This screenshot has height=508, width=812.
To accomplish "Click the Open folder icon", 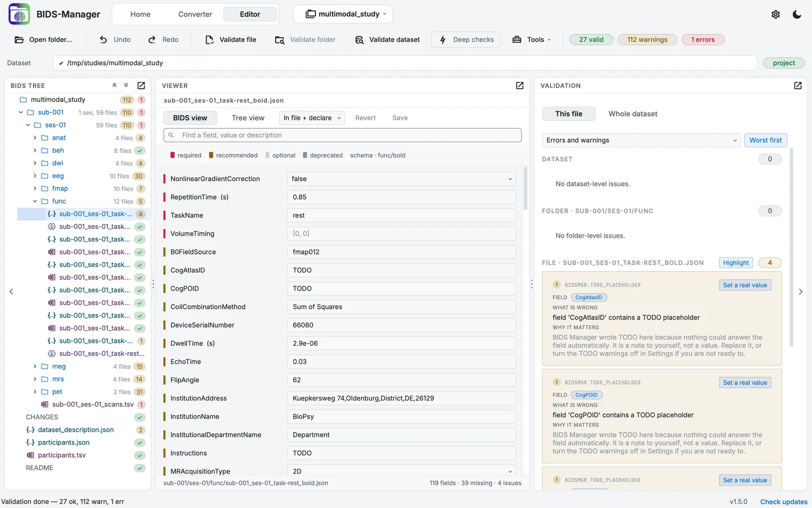I will (19, 40).
